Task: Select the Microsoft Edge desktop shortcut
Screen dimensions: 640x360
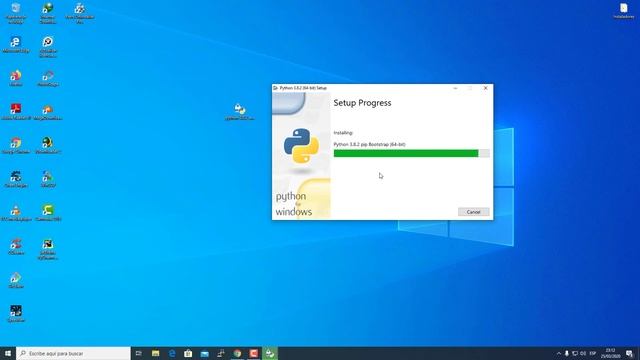Action: (16, 45)
